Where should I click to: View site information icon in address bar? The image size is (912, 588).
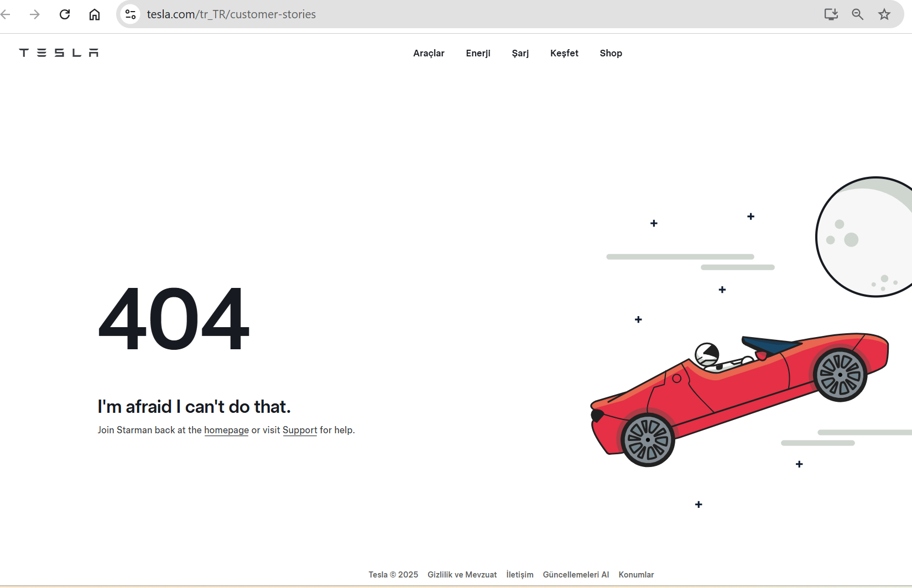[131, 14]
